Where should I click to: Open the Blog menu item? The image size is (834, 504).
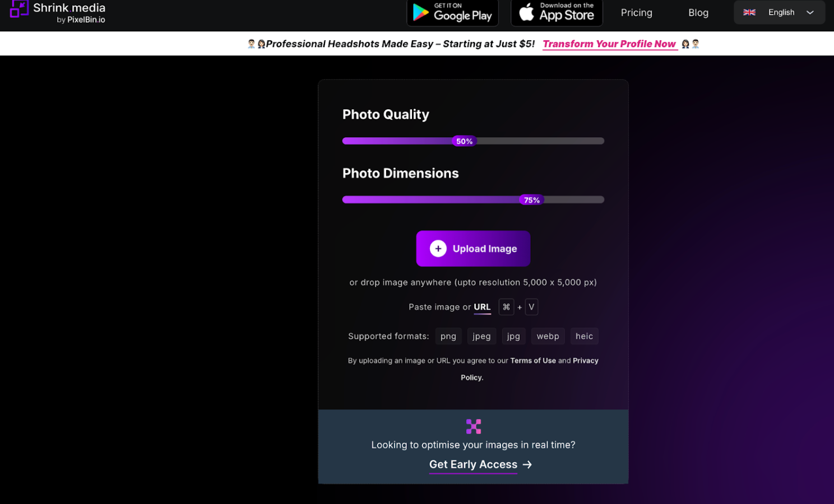click(x=698, y=12)
